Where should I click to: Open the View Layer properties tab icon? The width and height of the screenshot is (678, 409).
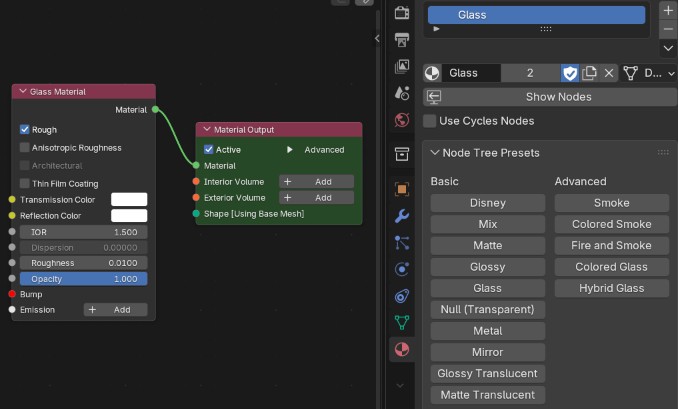point(402,67)
